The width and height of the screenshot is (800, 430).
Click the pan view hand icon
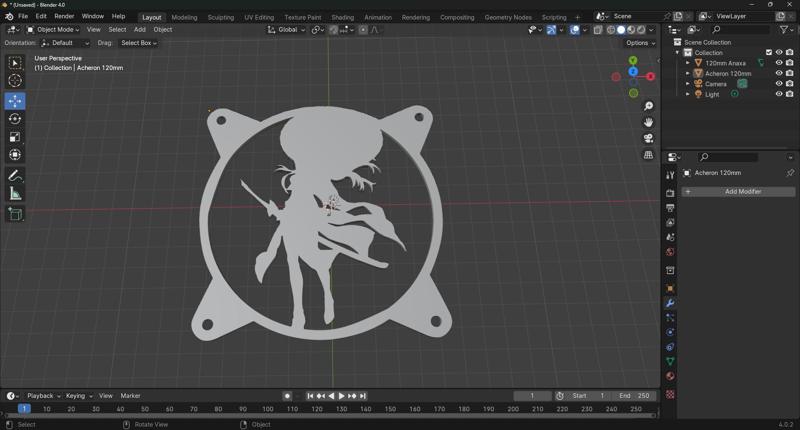click(648, 122)
